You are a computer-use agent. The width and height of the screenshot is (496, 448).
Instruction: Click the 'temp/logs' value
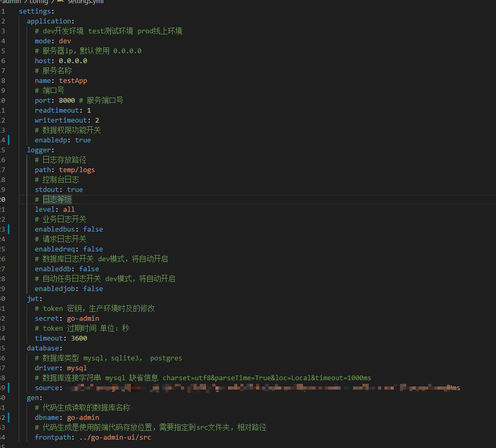coord(77,170)
